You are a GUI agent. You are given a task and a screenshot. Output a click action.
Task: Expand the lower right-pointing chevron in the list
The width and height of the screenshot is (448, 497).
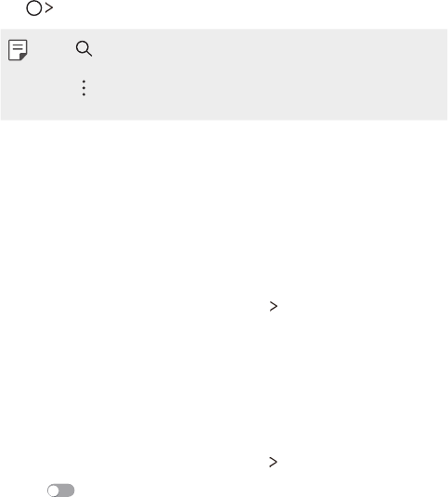point(274,462)
